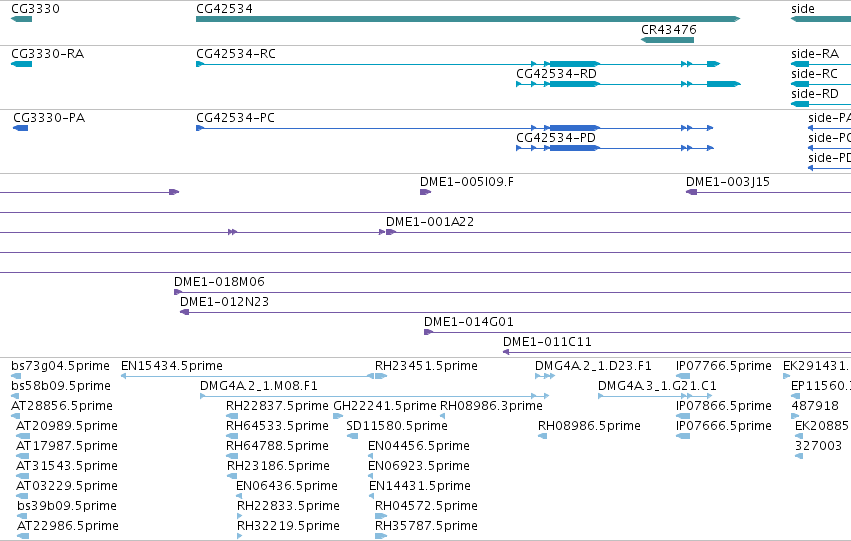
Task: Select the IP07666.5prime EST label
Action: click(723, 427)
